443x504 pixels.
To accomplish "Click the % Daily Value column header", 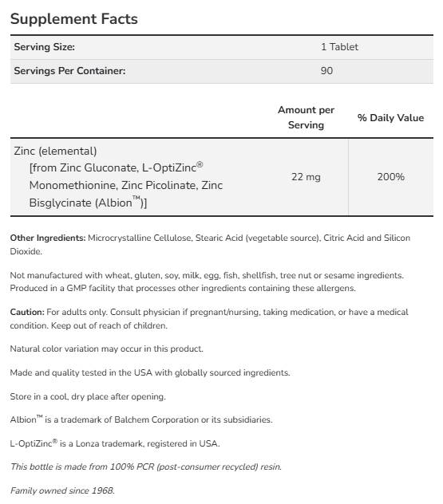I will (390, 118).
